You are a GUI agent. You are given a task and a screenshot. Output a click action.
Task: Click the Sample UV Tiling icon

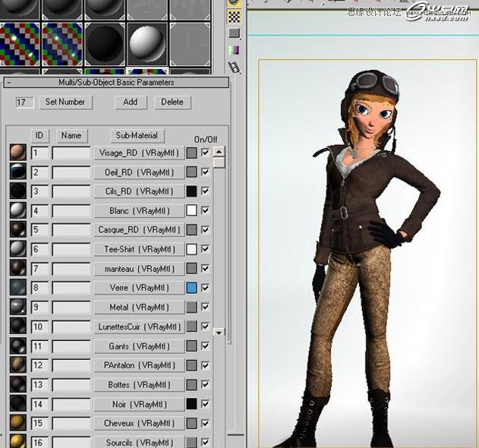[234, 33]
